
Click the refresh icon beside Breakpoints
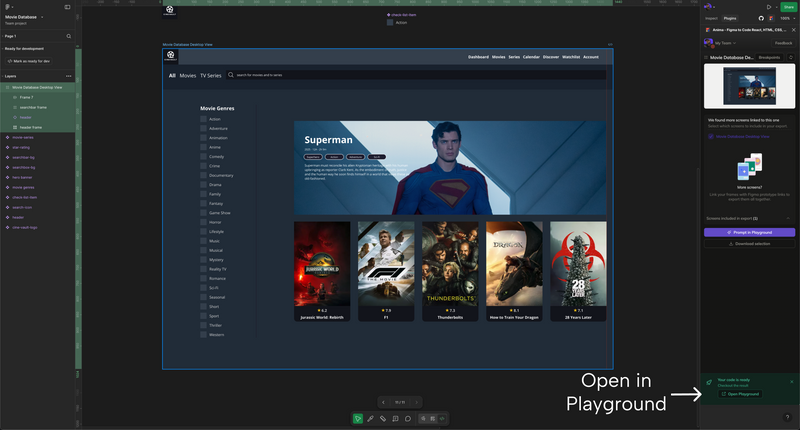tap(791, 58)
